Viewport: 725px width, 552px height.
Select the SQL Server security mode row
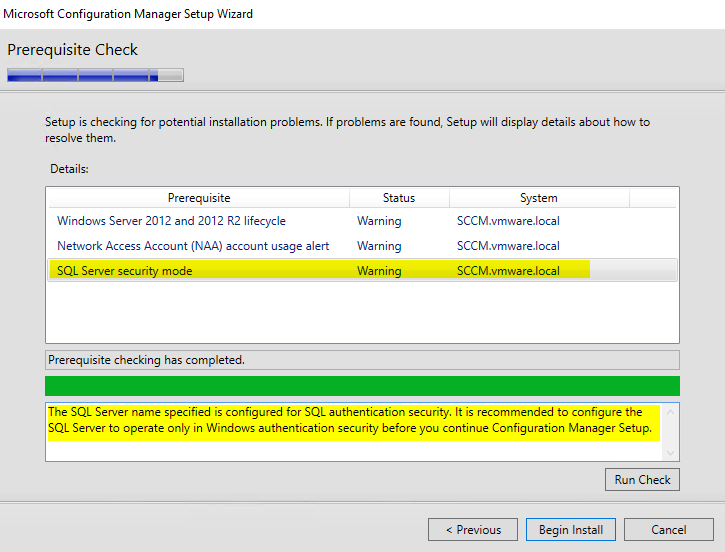[125, 271]
